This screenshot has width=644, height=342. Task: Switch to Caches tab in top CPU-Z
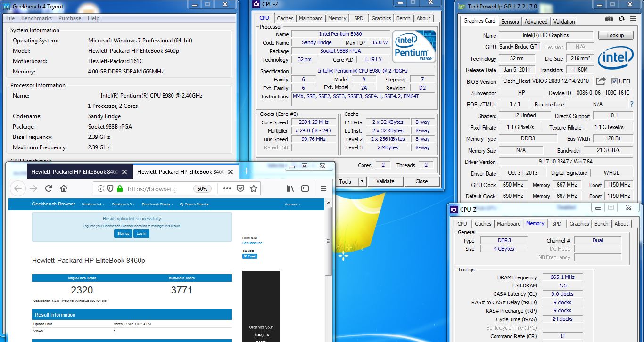pyautogui.click(x=285, y=18)
